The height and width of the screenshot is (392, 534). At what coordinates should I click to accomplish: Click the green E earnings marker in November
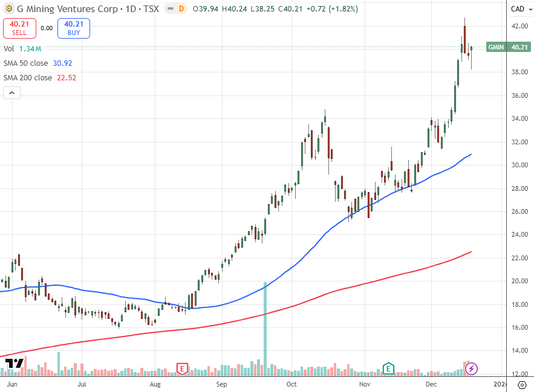(x=388, y=369)
